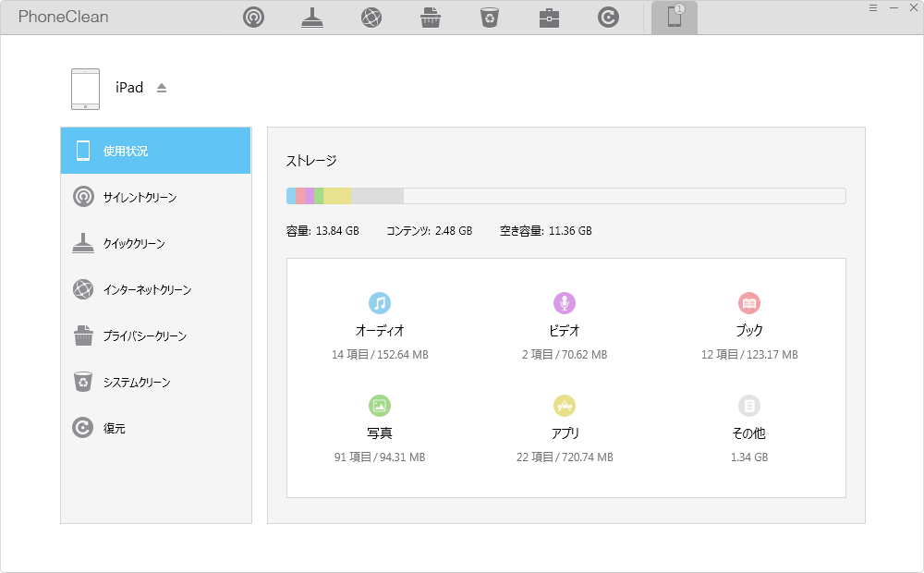Select システムクリーン in the sidebar
The height and width of the screenshot is (573, 924).
pos(155,382)
